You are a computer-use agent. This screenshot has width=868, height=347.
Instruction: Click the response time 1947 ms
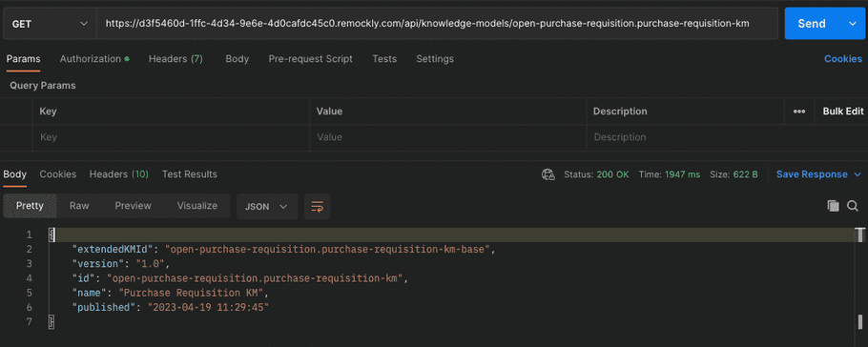pos(682,174)
